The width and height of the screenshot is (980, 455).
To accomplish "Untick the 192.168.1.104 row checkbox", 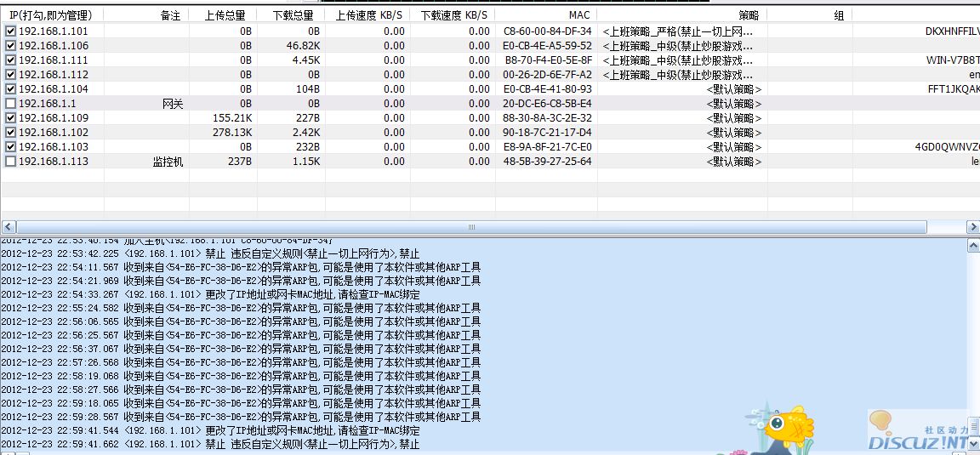I will click(x=10, y=88).
